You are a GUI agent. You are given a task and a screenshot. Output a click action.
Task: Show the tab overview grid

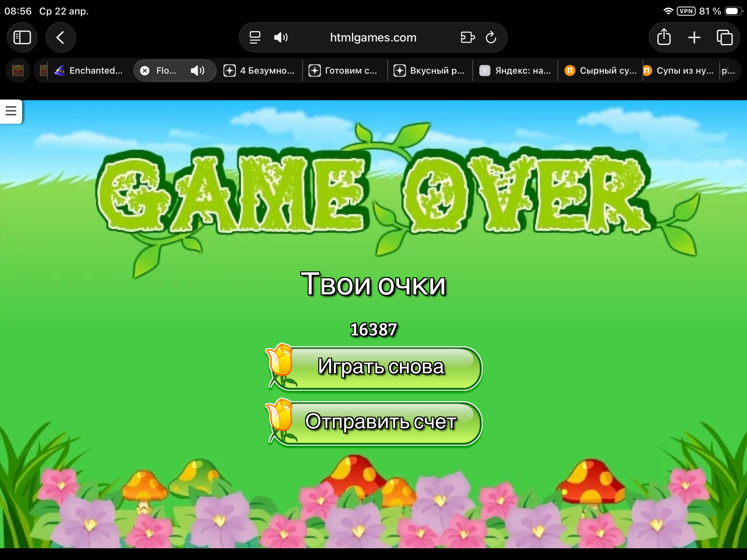725,37
